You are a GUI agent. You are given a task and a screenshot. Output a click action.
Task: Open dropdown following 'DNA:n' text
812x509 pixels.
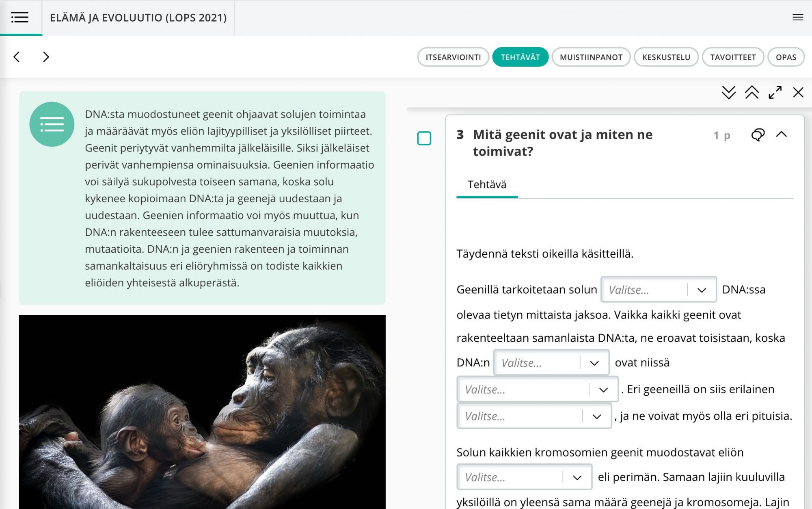tap(551, 362)
